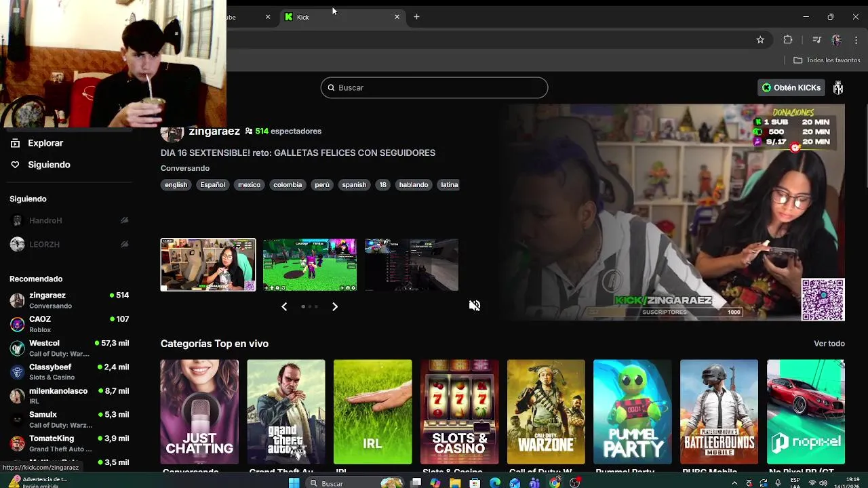
Task: Open recommended channel Samulx
Action: click(69, 420)
